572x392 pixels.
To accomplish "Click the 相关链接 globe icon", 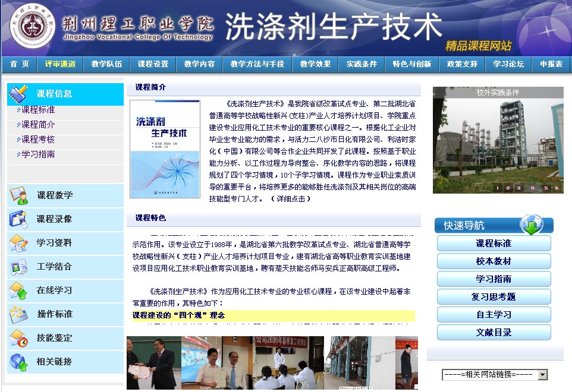I will (x=18, y=362).
